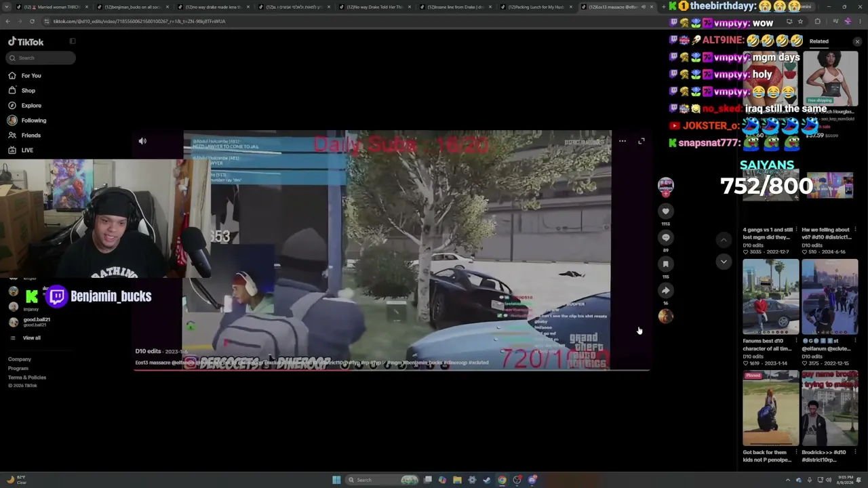Reload the page from browser toolbar

point(32,21)
